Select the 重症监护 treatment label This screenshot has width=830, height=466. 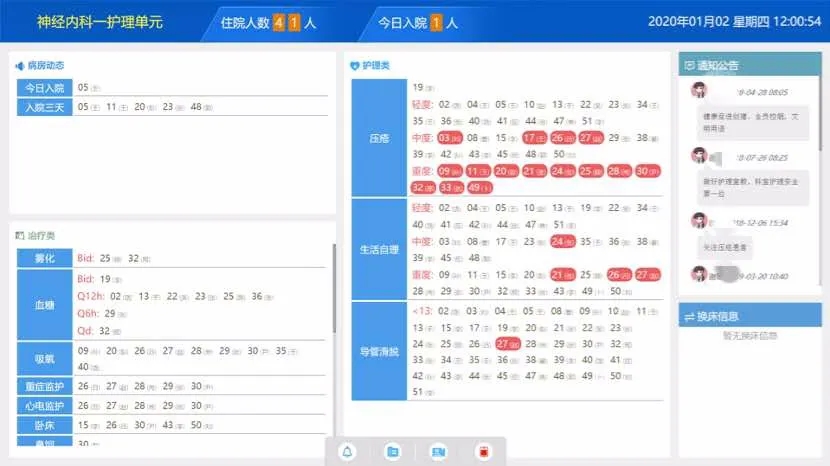pyautogui.click(x=44, y=387)
